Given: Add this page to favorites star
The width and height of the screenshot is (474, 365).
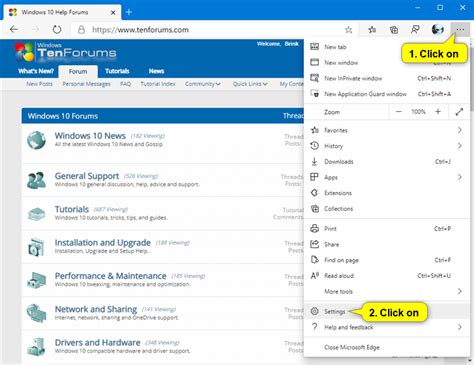Looking at the screenshot, I should (x=348, y=30).
